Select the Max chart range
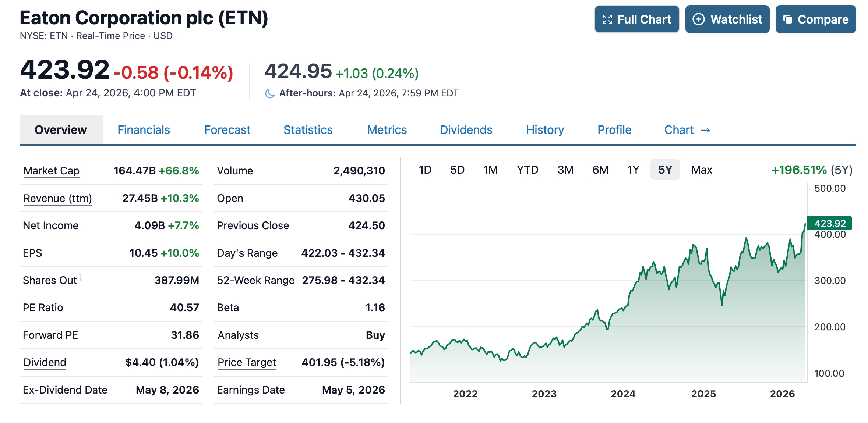Viewport: 868px width, 423px height. (x=701, y=170)
